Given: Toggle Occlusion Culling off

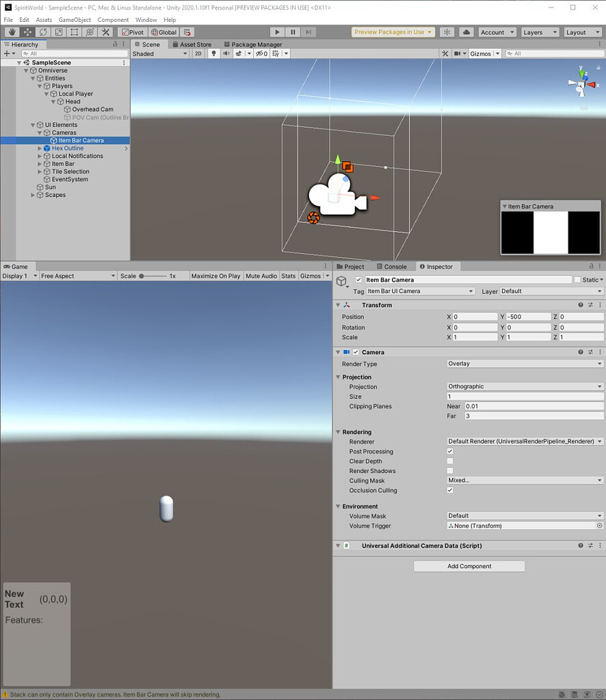Looking at the screenshot, I should point(450,490).
